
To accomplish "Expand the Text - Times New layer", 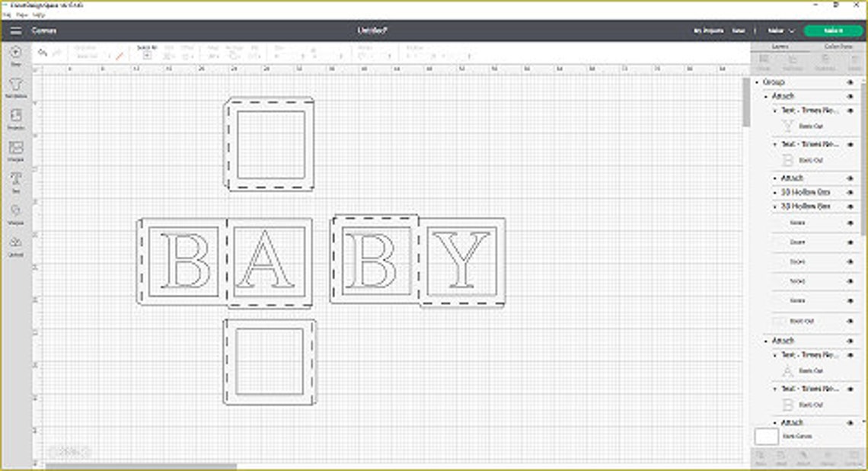I will point(775,111).
